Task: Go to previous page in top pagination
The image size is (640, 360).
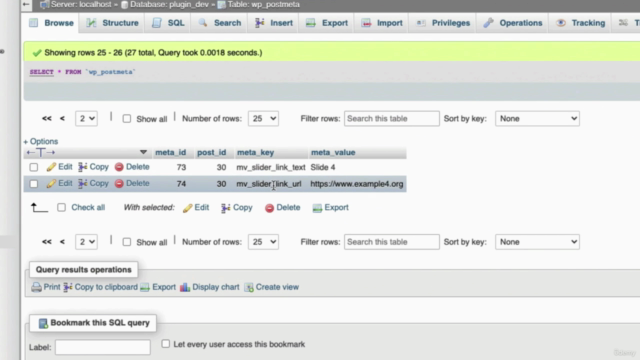Action: tap(62, 118)
